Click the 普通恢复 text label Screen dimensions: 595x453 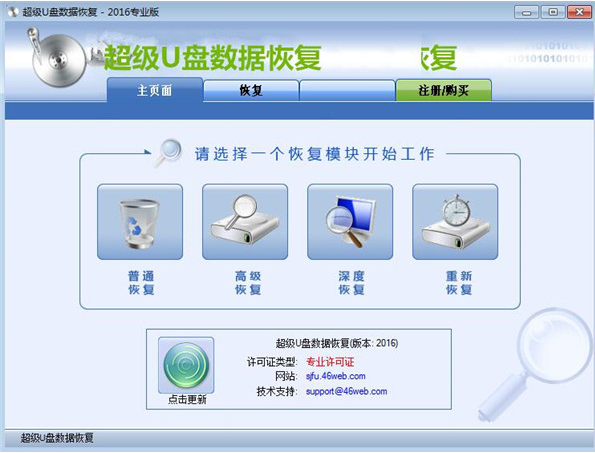[x=141, y=283]
